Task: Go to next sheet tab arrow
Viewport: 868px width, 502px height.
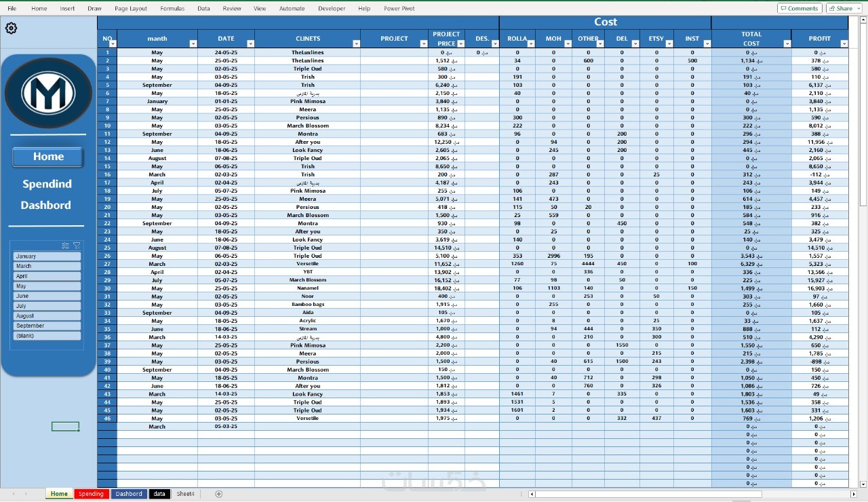Action: (27, 494)
